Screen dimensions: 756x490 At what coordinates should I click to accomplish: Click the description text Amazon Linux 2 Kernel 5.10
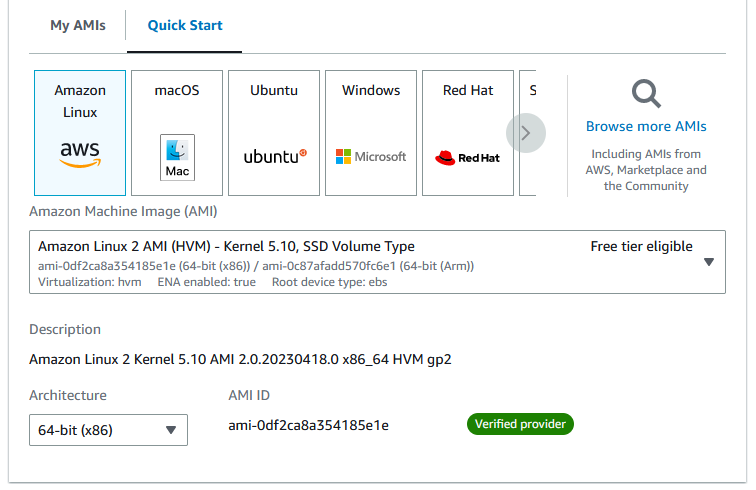click(240, 359)
